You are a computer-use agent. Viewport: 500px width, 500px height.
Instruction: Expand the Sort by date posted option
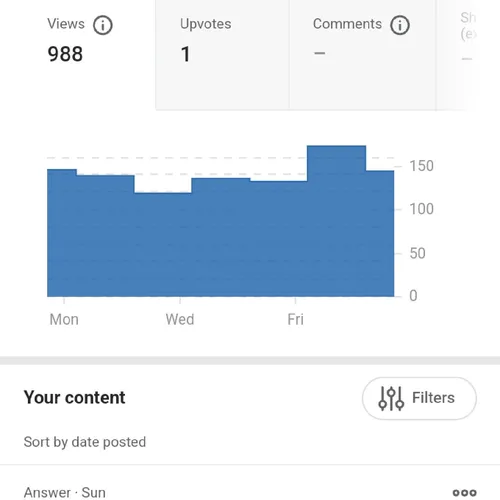tap(85, 442)
